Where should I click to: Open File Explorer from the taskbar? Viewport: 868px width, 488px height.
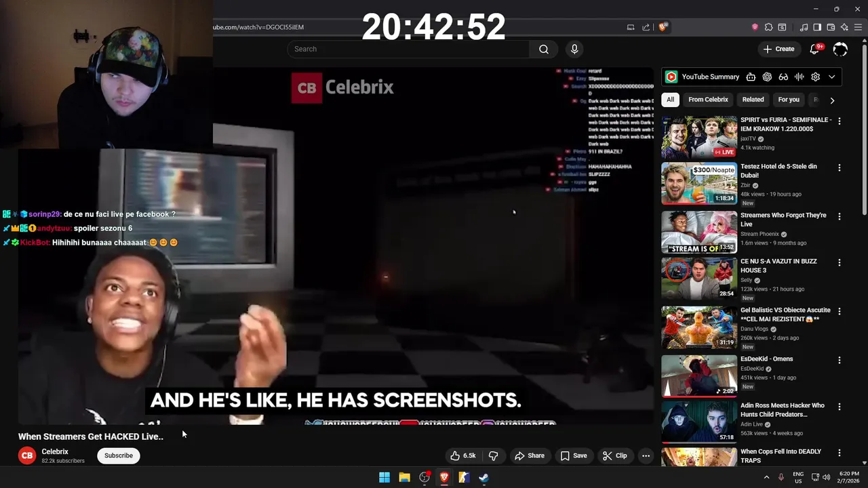tap(404, 477)
